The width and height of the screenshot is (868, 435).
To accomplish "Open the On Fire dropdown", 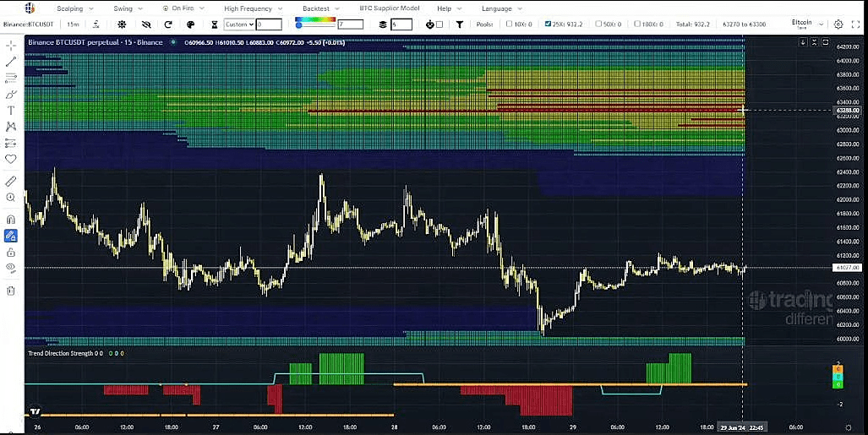I will 183,8.
